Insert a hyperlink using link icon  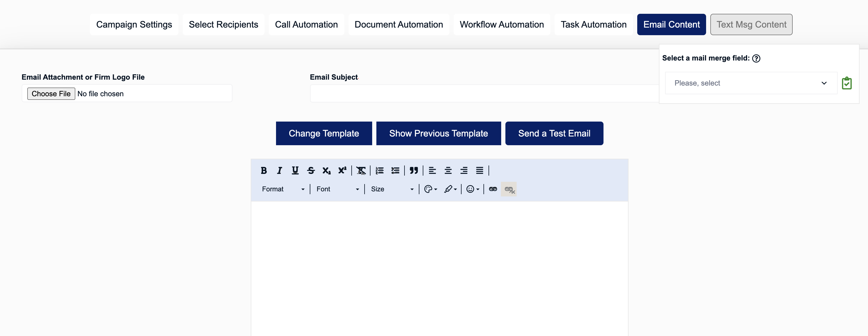point(493,189)
